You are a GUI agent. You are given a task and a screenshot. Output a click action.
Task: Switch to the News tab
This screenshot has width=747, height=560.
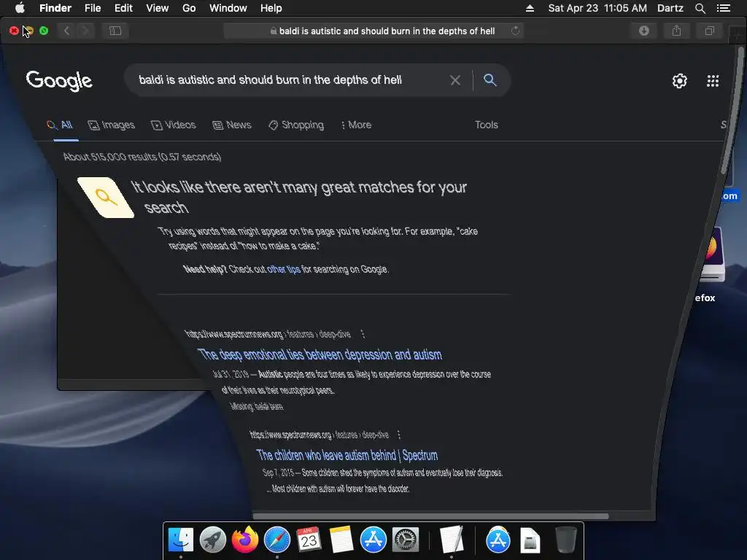(231, 125)
